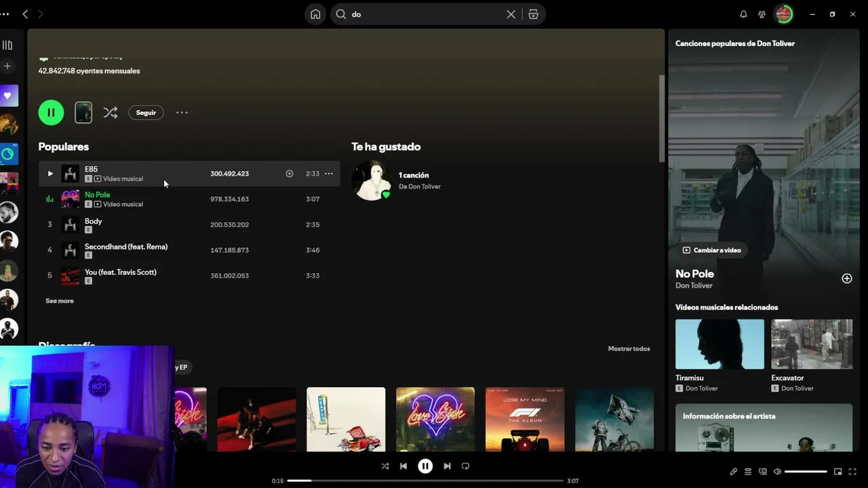Go back with the left arrow
Image resolution: width=868 pixels, height=488 pixels.
tap(25, 14)
